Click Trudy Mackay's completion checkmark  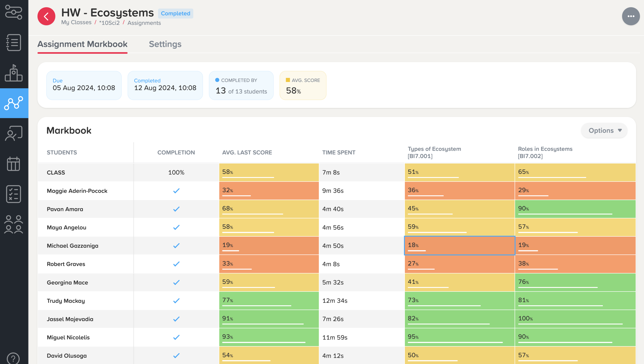point(176,301)
